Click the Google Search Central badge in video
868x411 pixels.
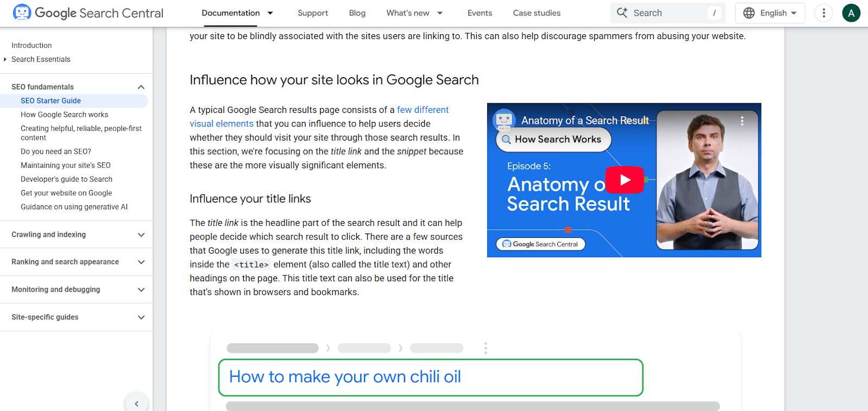click(x=541, y=244)
